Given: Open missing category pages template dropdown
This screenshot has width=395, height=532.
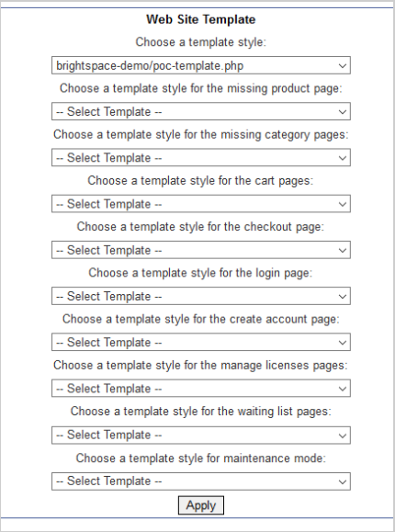Looking at the screenshot, I should click(x=201, y=158).
